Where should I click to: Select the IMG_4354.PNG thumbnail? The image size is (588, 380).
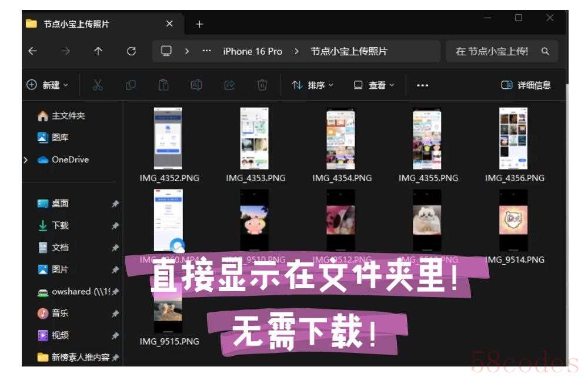(341, 139)
